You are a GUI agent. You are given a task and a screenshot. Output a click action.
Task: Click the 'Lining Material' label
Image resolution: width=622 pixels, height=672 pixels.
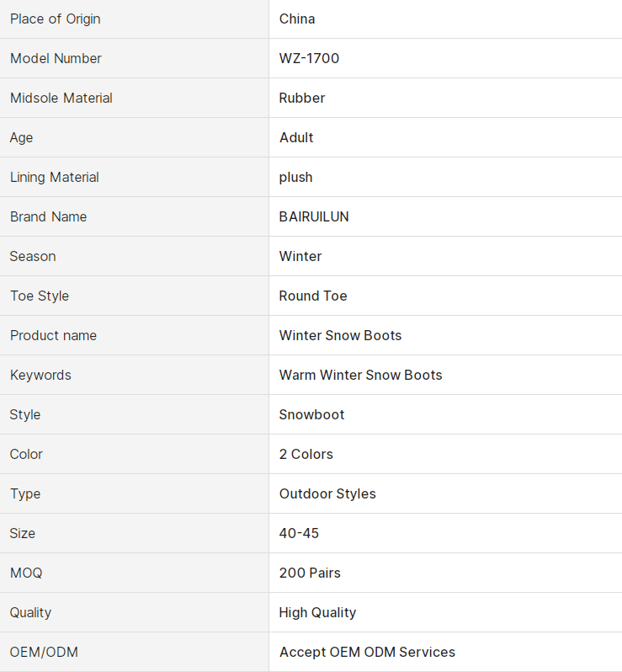click(55, 177)
